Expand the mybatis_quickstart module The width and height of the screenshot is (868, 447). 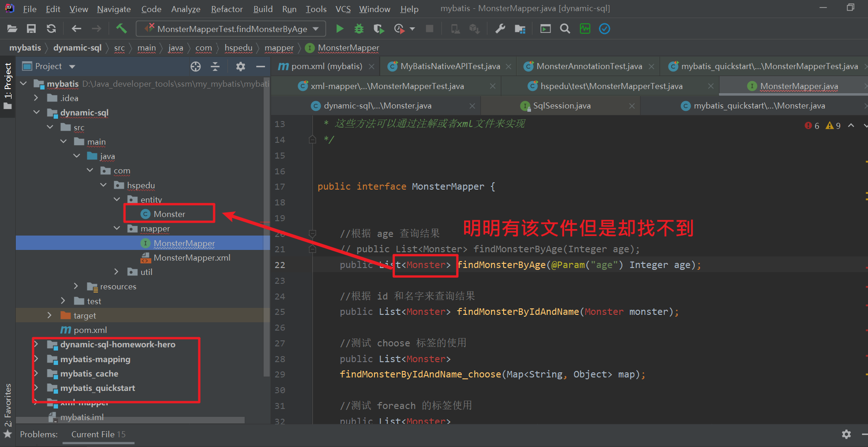[x=37, y=388]
